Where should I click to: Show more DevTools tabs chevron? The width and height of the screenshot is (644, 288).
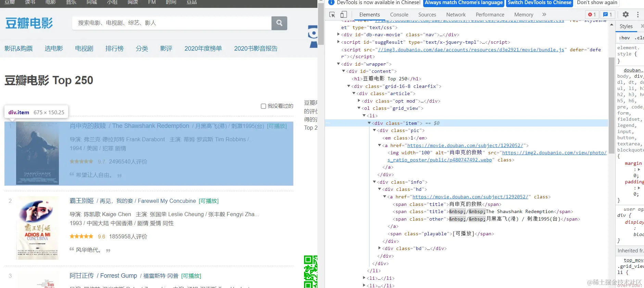click(x=544, y=14)
